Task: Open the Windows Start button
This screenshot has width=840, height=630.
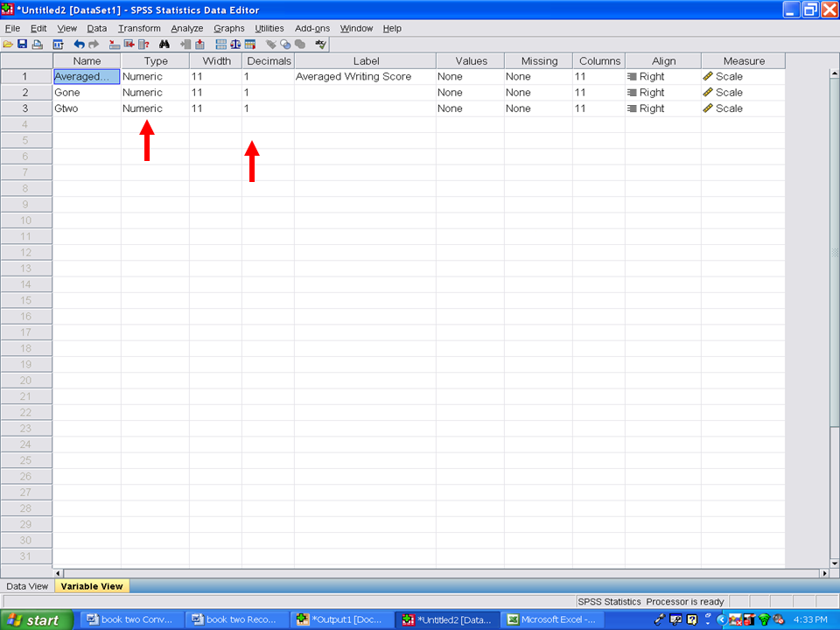Action: [x=35, y=619]
